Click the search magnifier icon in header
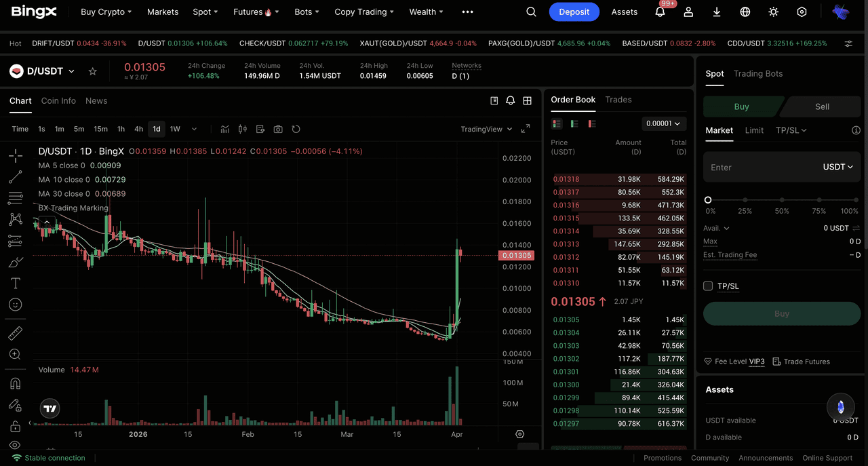Image resolution: width=868 pixels, height=466 pixels. (531, 12)
